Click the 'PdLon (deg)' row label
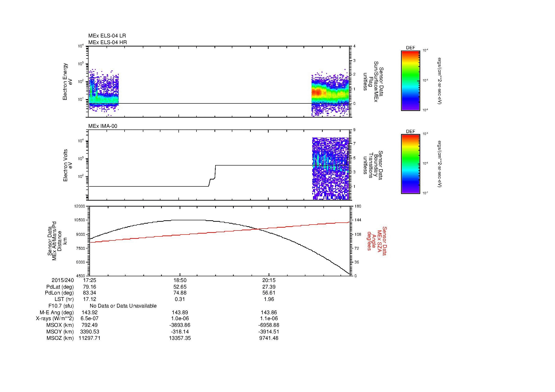The height and width of the screenshot is (392, 555). tap(59, 293)
